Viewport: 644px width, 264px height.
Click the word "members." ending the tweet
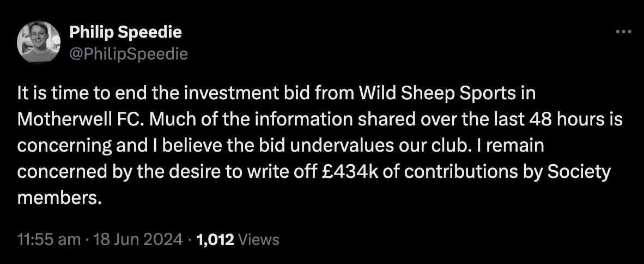(60, 198)
